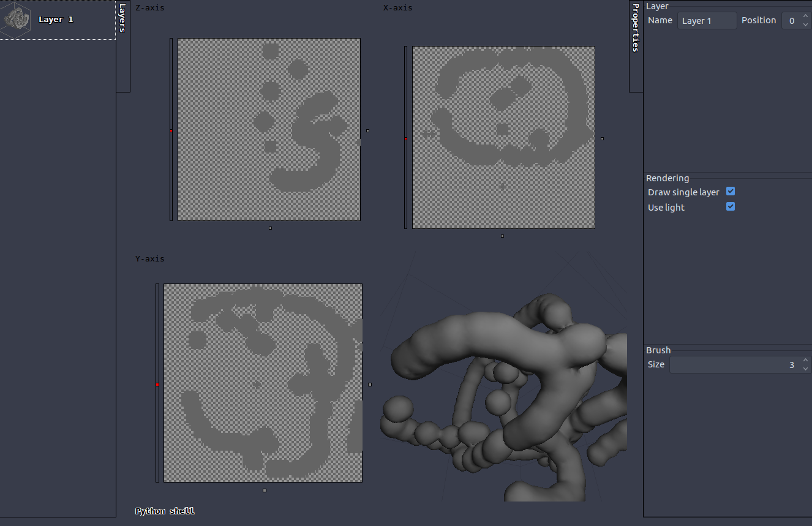Image resolution: width=812 pixels, height=526 pixels.
Task: Toggle the Draw single layer checkbox
Action: coord(730,192)
